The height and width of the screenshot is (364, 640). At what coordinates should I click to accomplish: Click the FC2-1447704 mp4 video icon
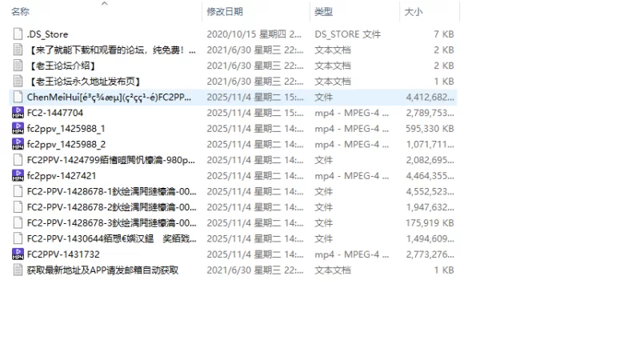[x=18, y=113]
